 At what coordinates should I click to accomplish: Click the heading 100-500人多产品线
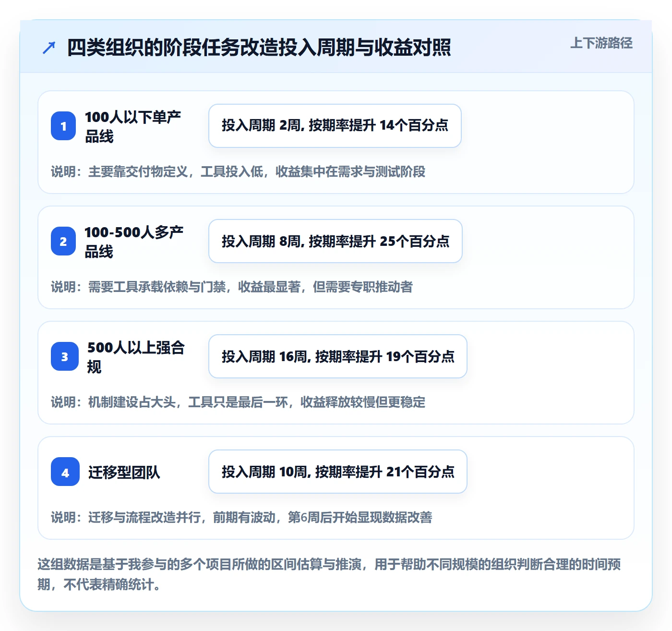tap(134, 242)
